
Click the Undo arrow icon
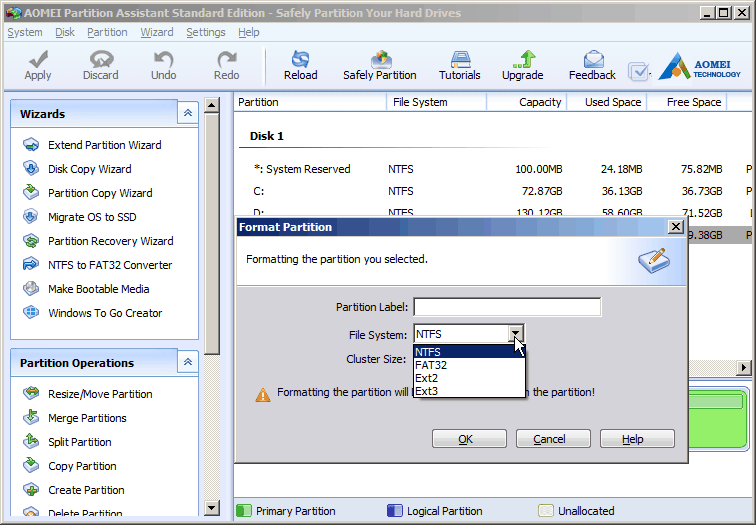coord(163,59)
